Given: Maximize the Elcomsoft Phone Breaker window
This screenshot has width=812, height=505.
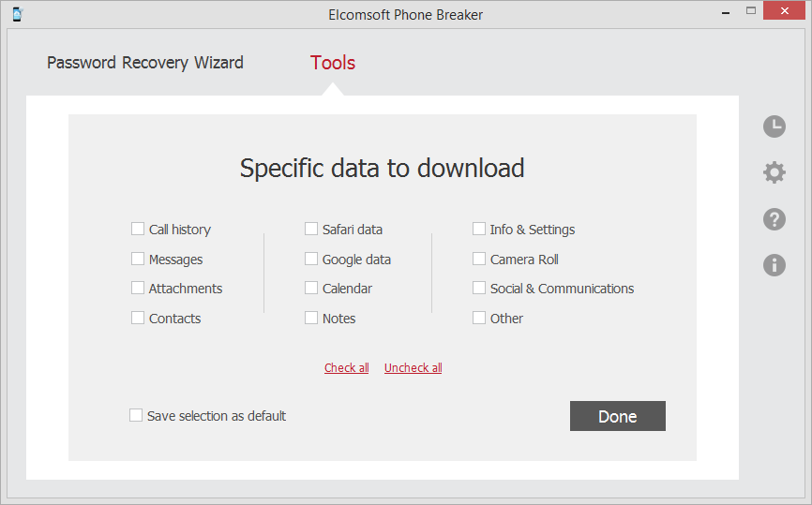Looking at the screenshot, I should 750,12.
